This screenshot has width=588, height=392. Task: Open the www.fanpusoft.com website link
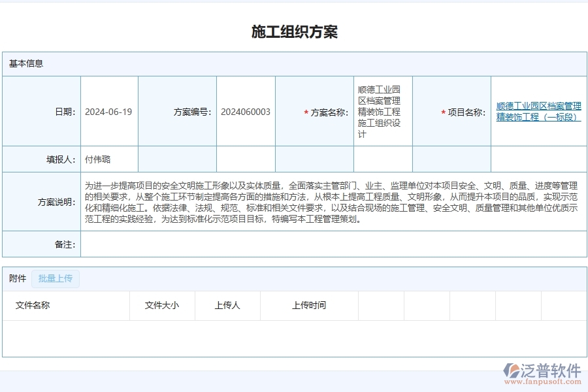542,380
